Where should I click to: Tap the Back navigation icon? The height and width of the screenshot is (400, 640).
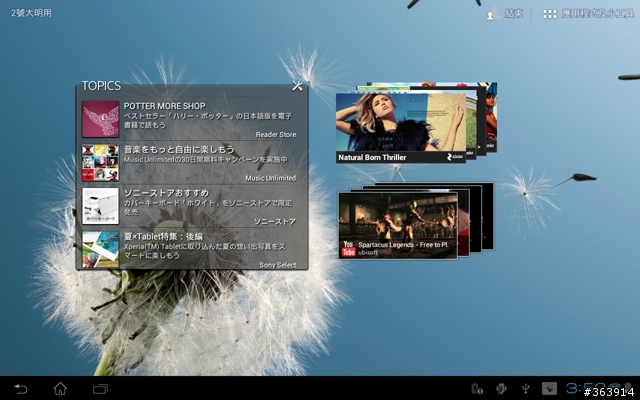click(x=20, y=389)
